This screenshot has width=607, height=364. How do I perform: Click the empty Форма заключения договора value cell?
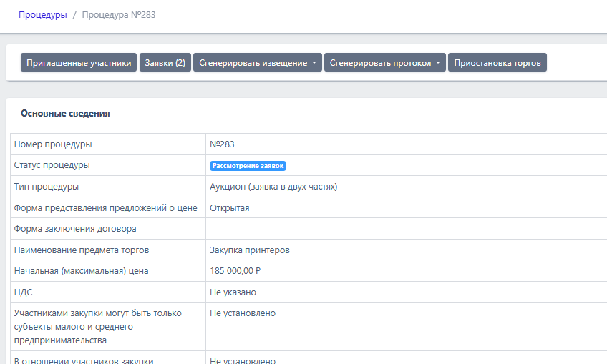tap(401, 229)
